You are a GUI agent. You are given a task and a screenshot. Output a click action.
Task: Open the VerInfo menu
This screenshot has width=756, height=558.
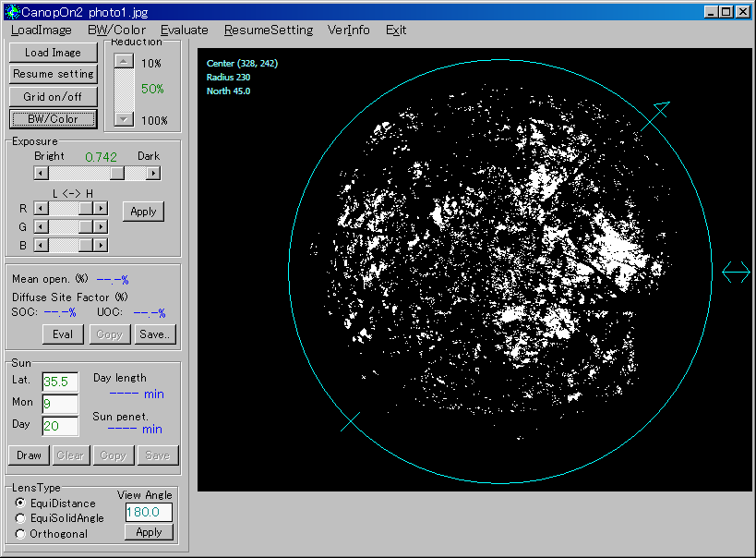coord(349,30)
